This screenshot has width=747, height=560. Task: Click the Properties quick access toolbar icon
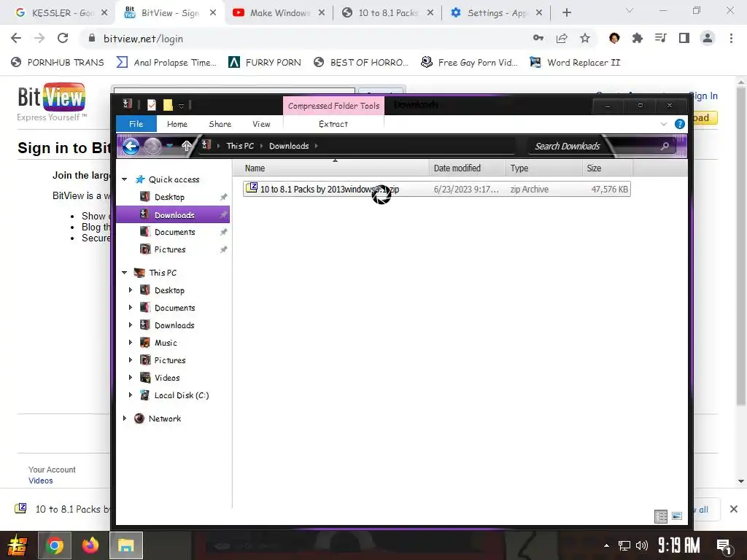pyautogui.click(x=152, y=105)
